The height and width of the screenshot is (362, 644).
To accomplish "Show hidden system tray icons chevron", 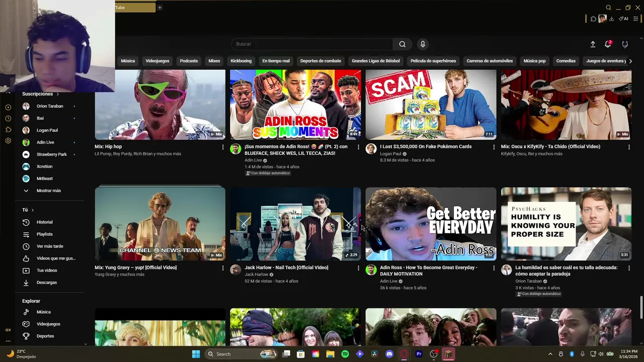I will point(550,354).
